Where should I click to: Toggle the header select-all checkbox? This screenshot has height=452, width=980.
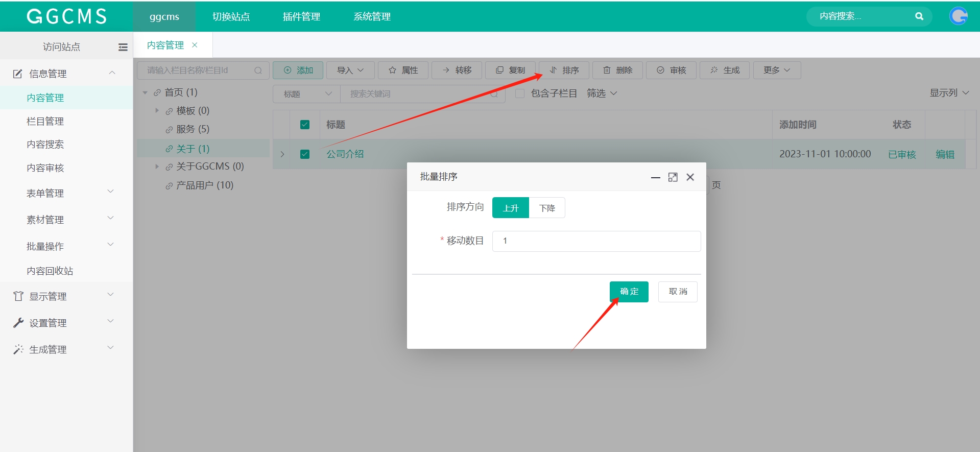(305, 125)
